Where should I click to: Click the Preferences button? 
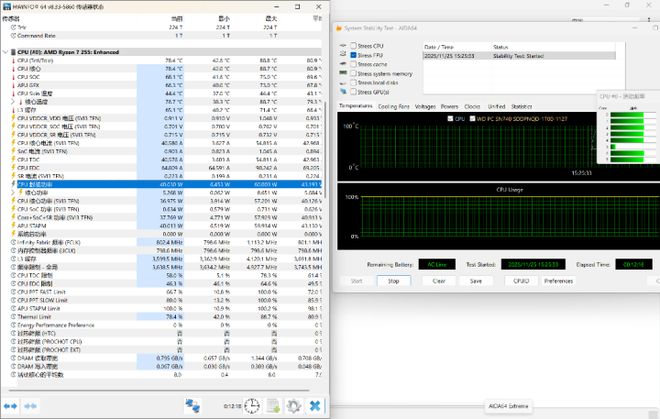[558, 281]
